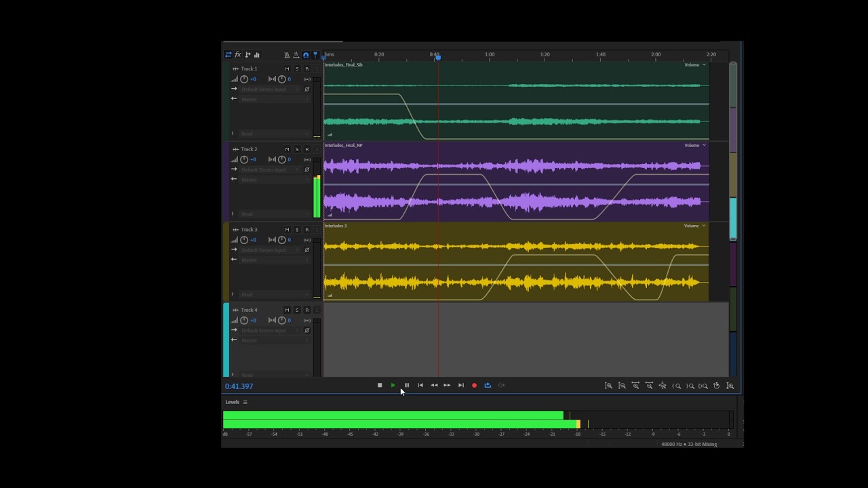Viewport: 868px width, 488px height.
Task: Zoom in at in point
Action: 676,386
